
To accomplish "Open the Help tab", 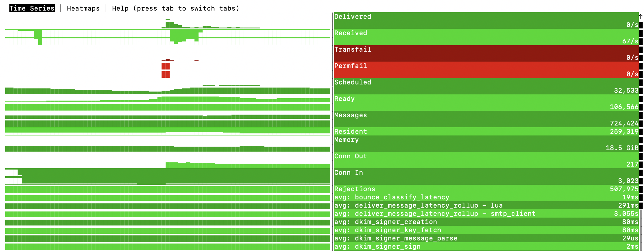I will (x=120, y=8).
